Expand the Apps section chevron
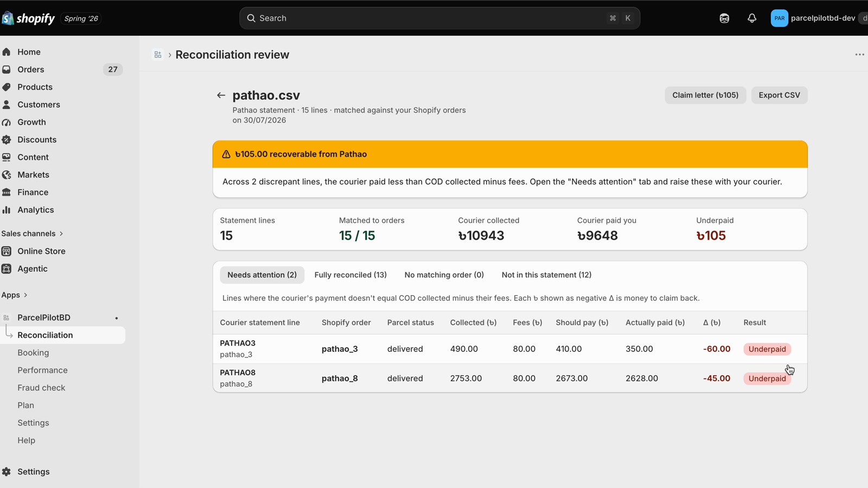This screenshot has height=488, width=868. (x=25, y=295)
